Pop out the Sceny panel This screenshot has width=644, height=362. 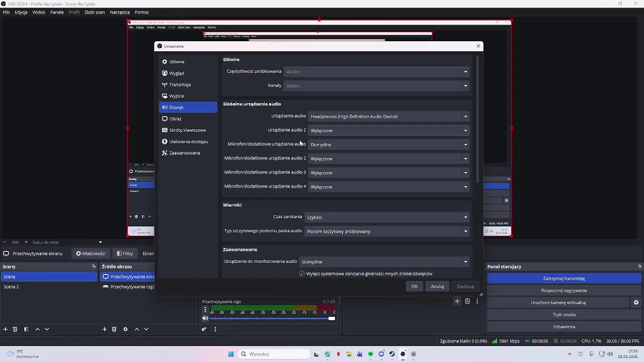pyautogui.click(x=94, y=266)
